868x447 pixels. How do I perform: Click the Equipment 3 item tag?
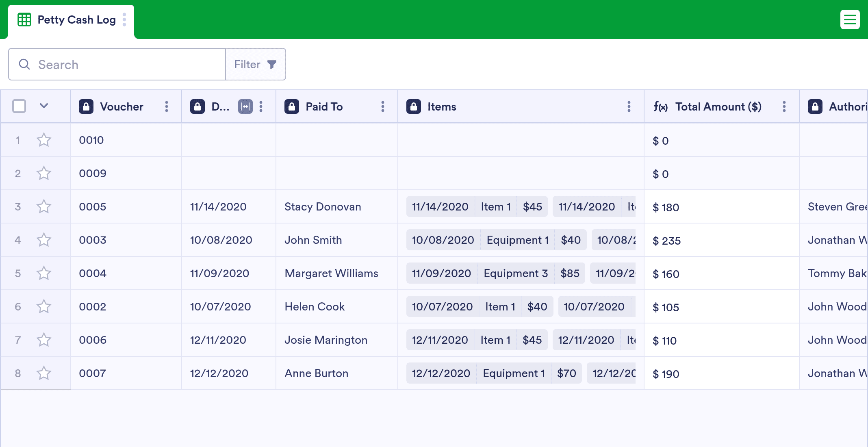click(x=515, y=273)
